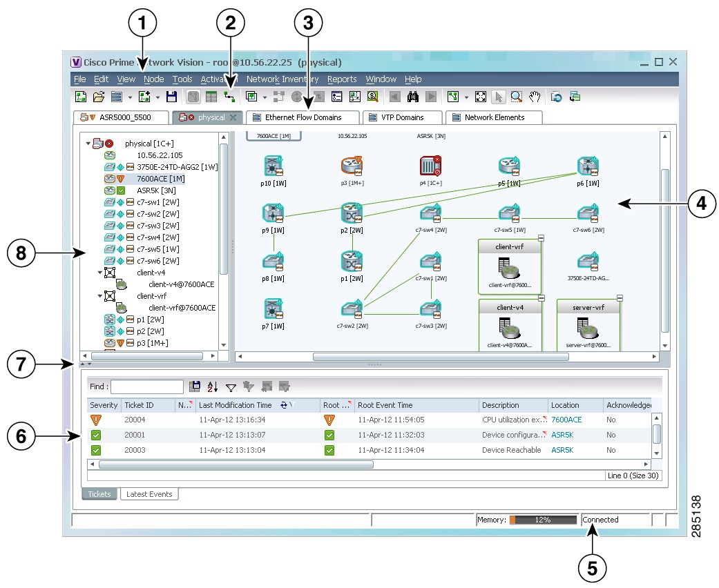Viewport: 719px width, 588px height.
Task: Activate the arrow selection mode icon
Action: point(499,97)
